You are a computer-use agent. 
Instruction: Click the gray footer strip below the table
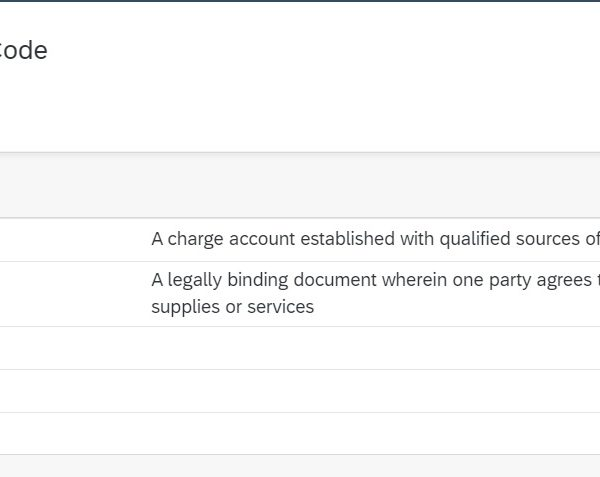click(300, 466)
